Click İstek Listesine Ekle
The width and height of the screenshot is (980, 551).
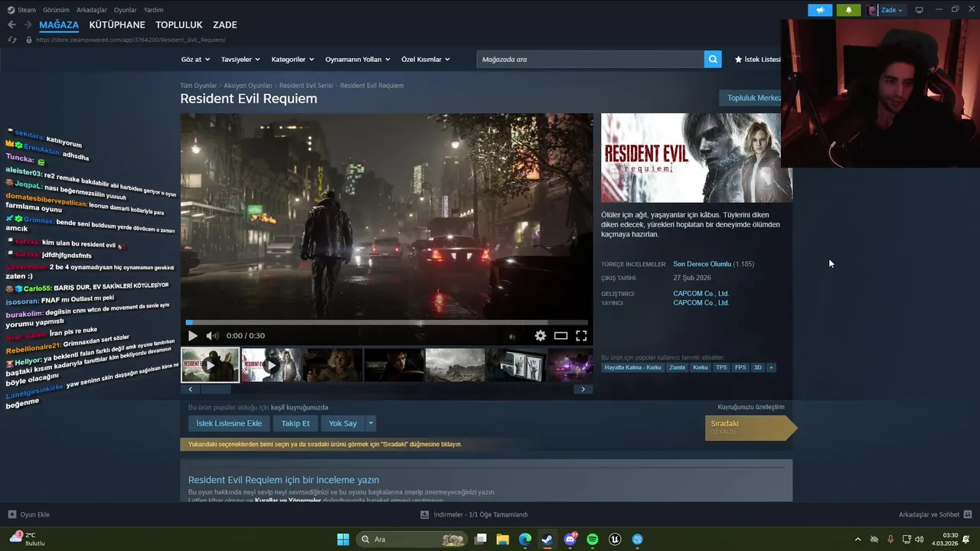tap(229, 423)
